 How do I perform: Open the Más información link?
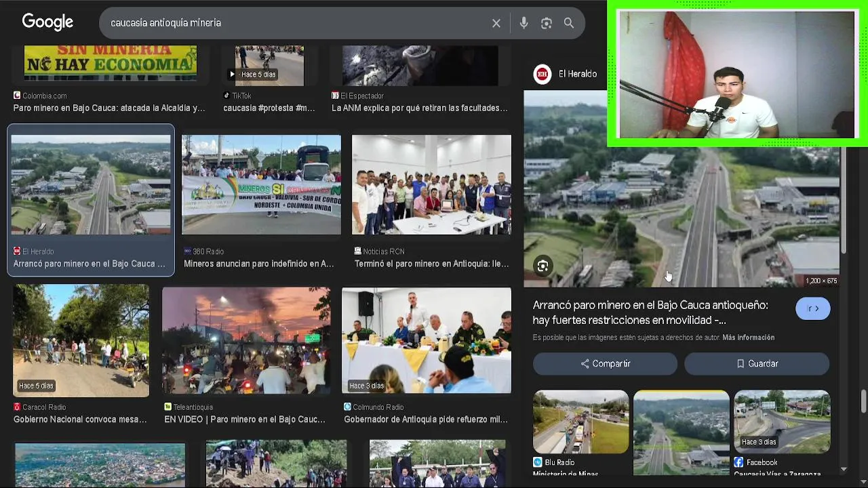pyautogui.click(x=748, y=338)
